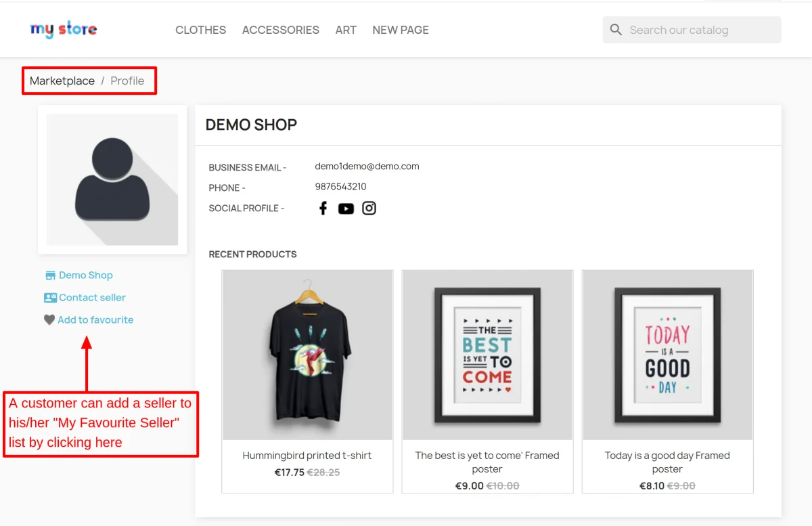Click the shop icon beside Demo Shop
Image resolution: width=812 pixels, height=526 pixels.
coord(50,276)
